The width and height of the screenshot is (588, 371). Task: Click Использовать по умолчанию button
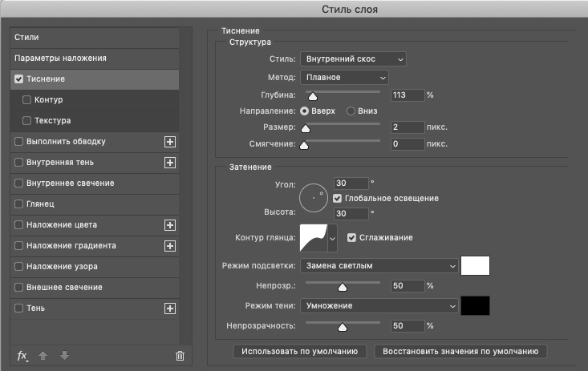[x=300, y=351]
